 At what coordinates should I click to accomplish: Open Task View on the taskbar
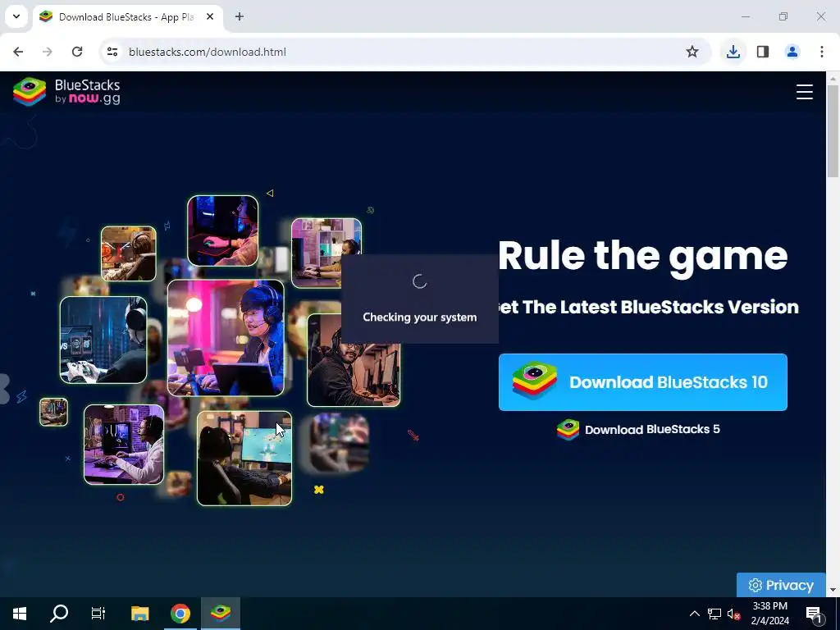(x=98, y=614)
